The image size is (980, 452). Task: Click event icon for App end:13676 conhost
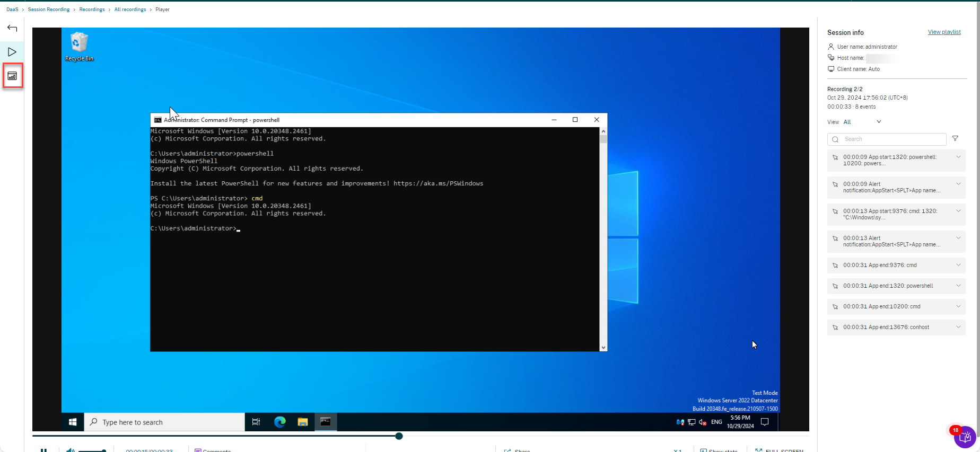pyautogui.click(x=835, y=327)
